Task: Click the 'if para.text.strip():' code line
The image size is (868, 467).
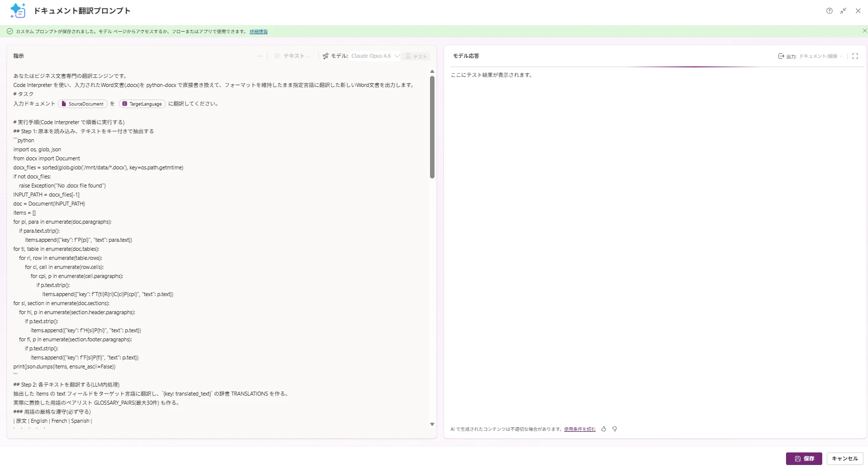Action: (x=39, y=231)
